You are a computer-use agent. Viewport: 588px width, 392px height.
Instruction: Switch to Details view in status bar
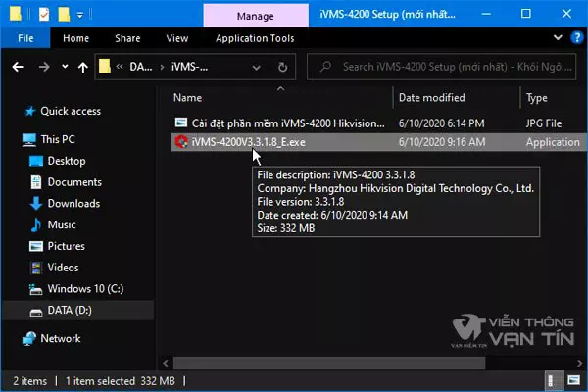(x=553, y=381)
